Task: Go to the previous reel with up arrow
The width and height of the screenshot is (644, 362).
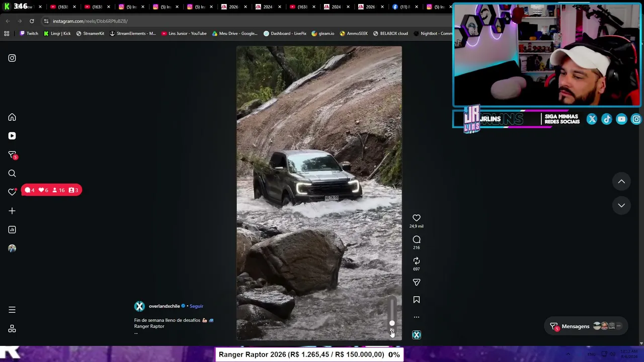Action: (x=621, y=182)
